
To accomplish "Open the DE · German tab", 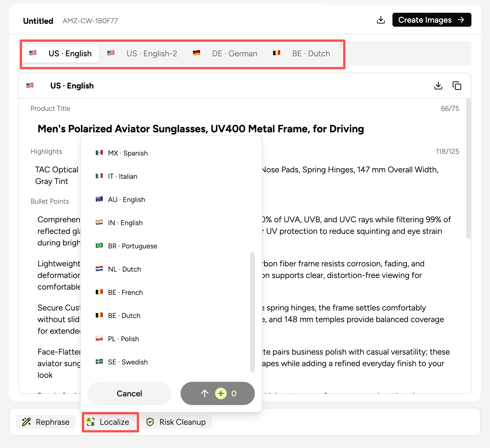I will coord(225,53).
